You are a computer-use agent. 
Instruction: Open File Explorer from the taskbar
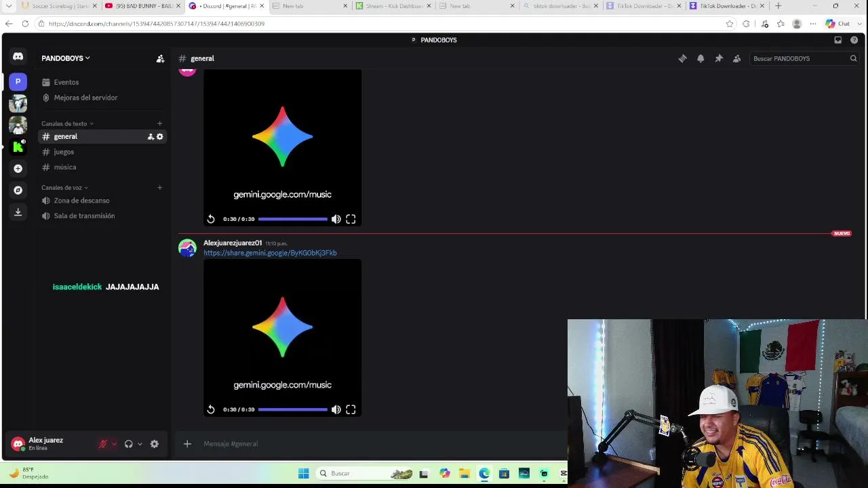465,473
